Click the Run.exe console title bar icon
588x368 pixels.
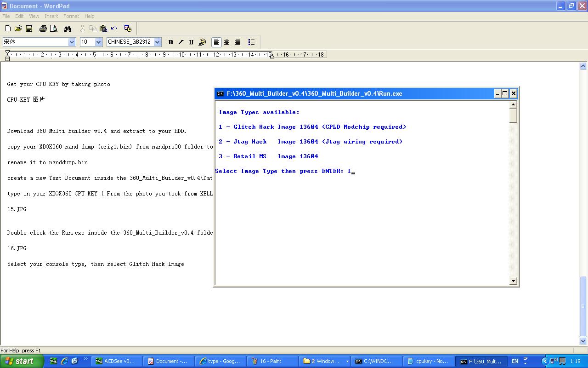tap(220, 93)
